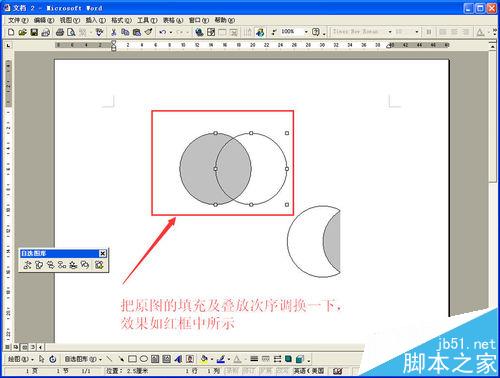The image size is (500, 378).
Task: Expand the font size dropdown
Action: pyautogui.click(x=417, y=32)
